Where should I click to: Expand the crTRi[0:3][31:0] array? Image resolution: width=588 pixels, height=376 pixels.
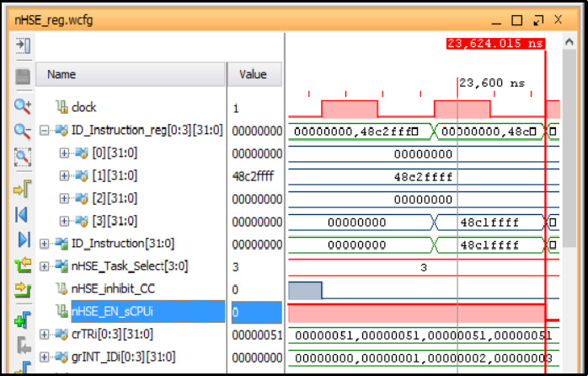point(45,335)
